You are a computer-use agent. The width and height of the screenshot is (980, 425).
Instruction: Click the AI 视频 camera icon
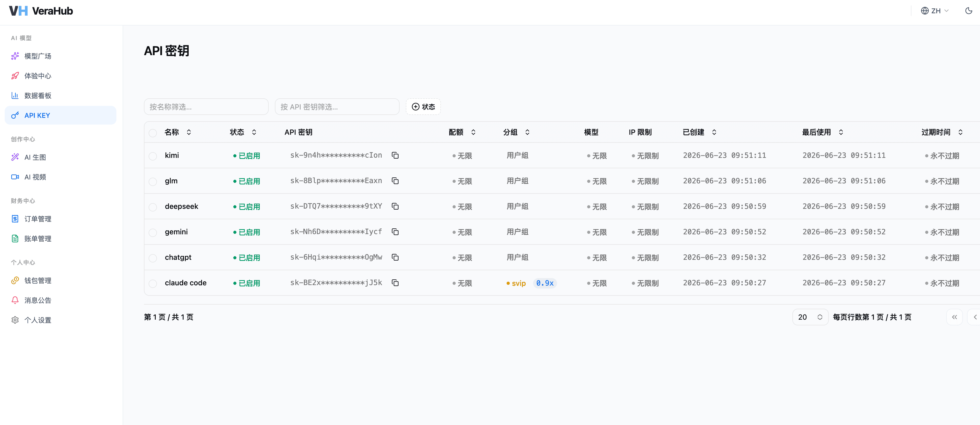15,177
